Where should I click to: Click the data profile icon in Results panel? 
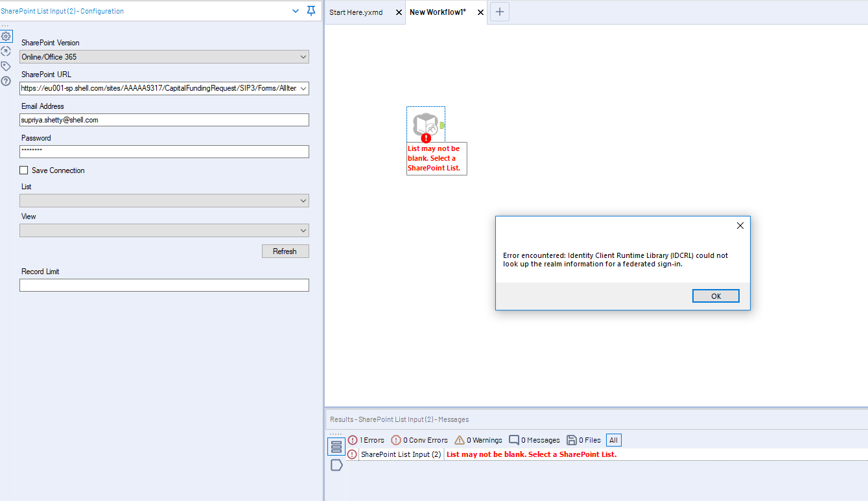coord(336,465)
